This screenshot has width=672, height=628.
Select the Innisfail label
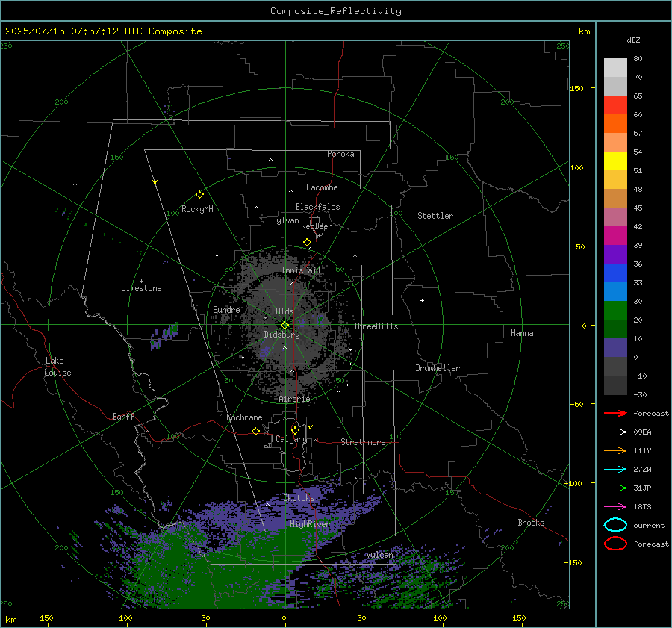click(301, 270)
